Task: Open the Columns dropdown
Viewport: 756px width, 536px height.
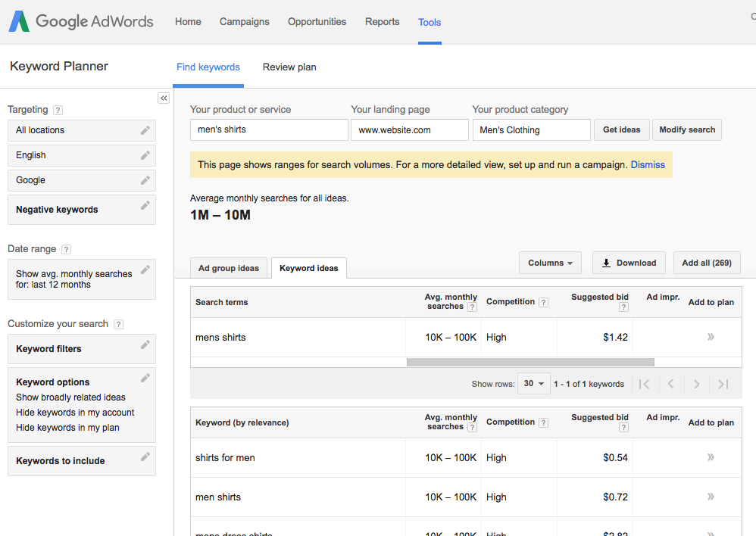Action: click(550, 263)
